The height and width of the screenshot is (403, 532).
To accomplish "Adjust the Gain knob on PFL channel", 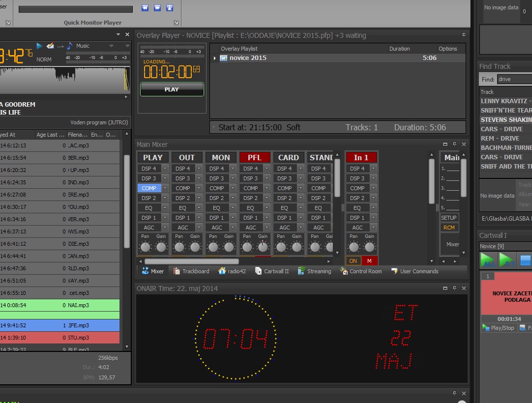I will pos(263,247).
